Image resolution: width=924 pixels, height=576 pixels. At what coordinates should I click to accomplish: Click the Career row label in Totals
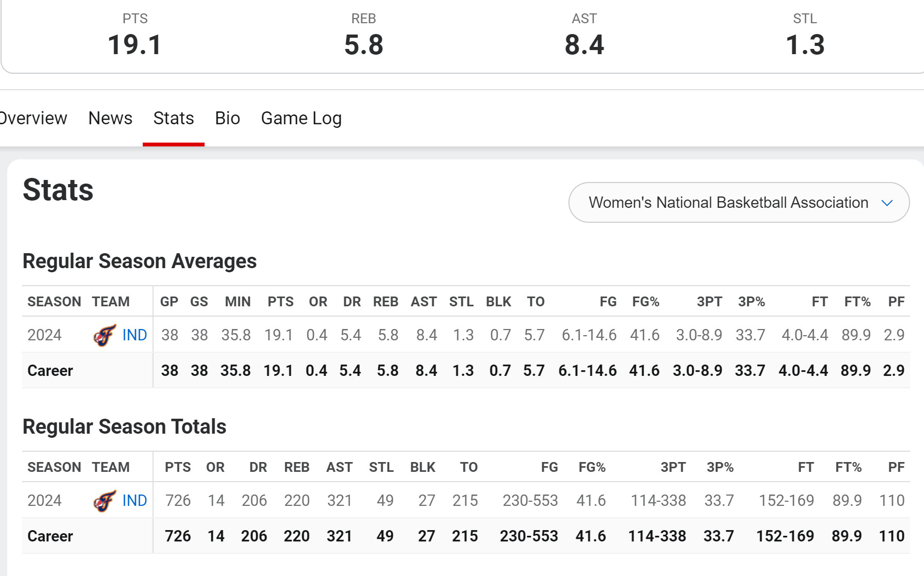point(50,536)
